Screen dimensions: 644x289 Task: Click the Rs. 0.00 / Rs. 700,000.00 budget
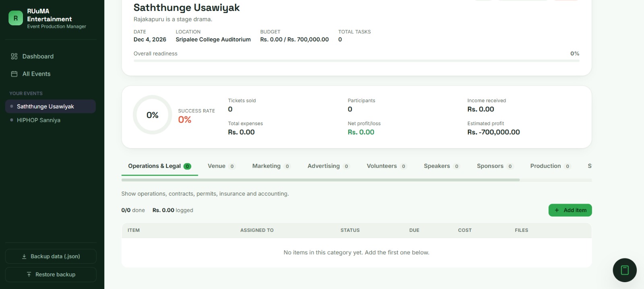pos(294,39)
